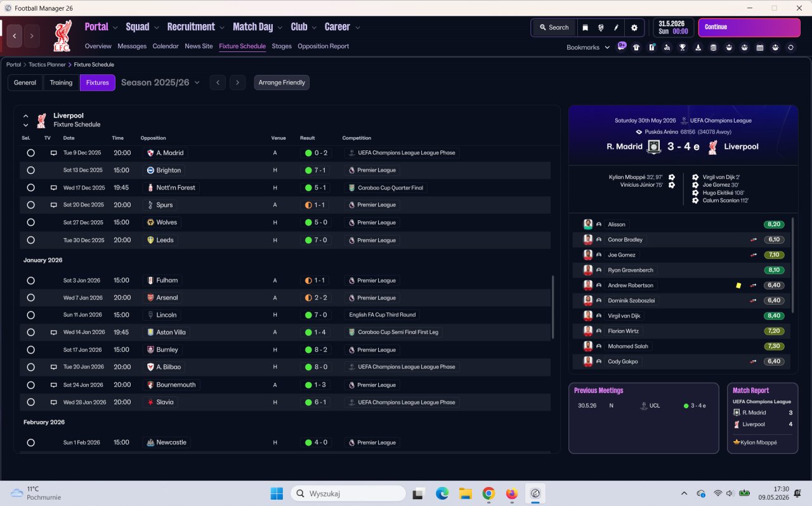The height and width of the screenshot is (506, 812).
Task: Click Alisson's player portrait icon
Action: [x=588, y=224]
